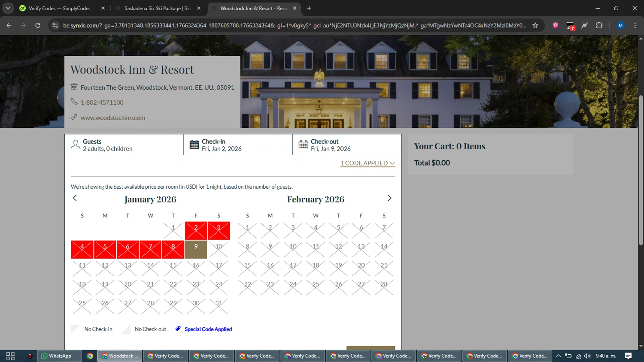644x362 pixels.
Task: Select January 3 on the calendar
Action: point(219,231)
